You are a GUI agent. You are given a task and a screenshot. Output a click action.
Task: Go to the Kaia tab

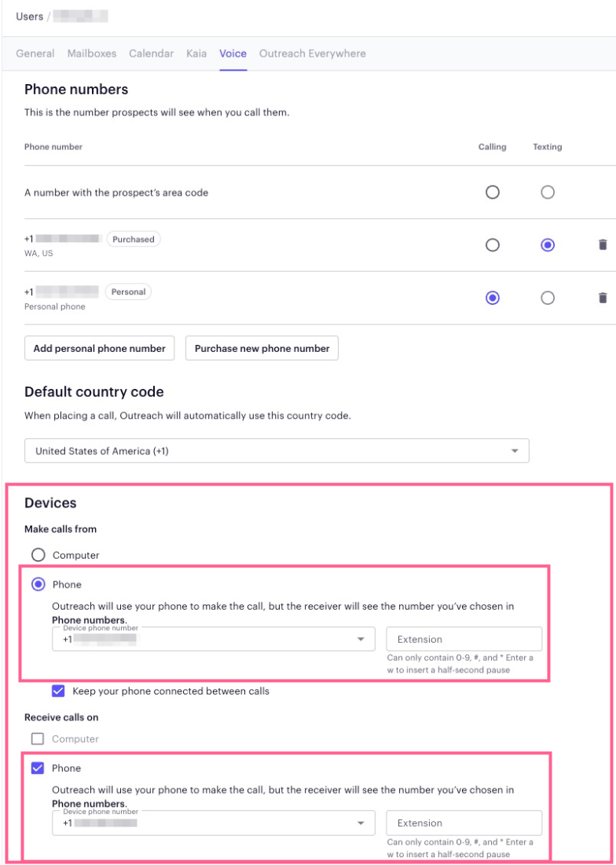click(196, 53)
